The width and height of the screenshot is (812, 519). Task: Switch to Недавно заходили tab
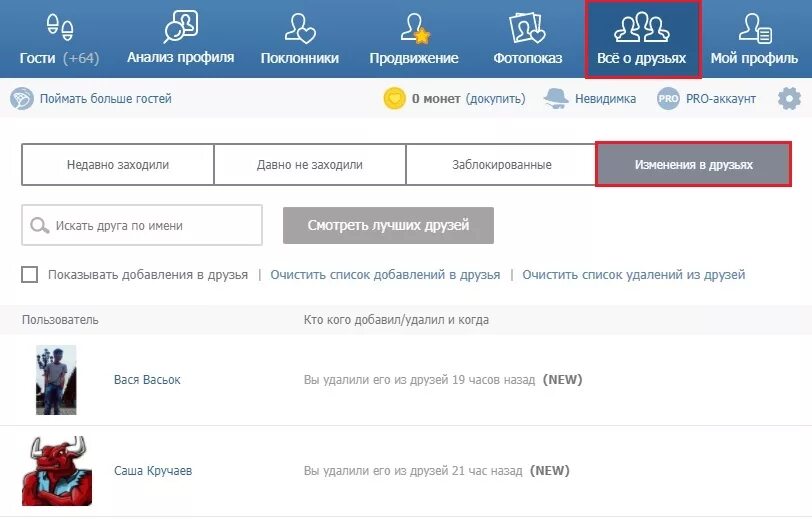[118, 165]
